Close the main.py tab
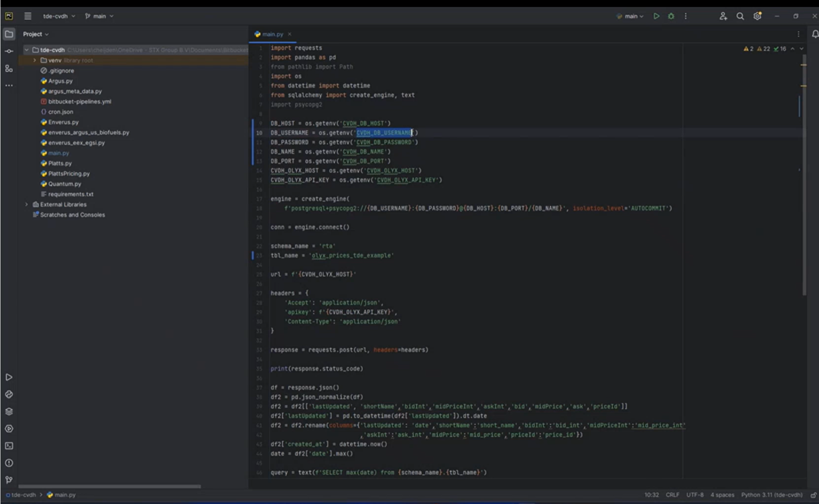Screen dimensions: 819x504 point(290,34)
